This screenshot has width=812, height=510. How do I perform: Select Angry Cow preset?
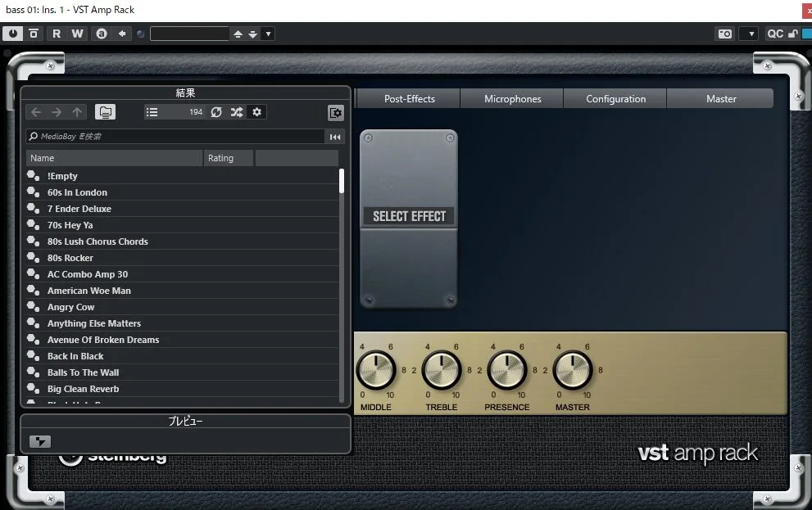tap(182, 307)
